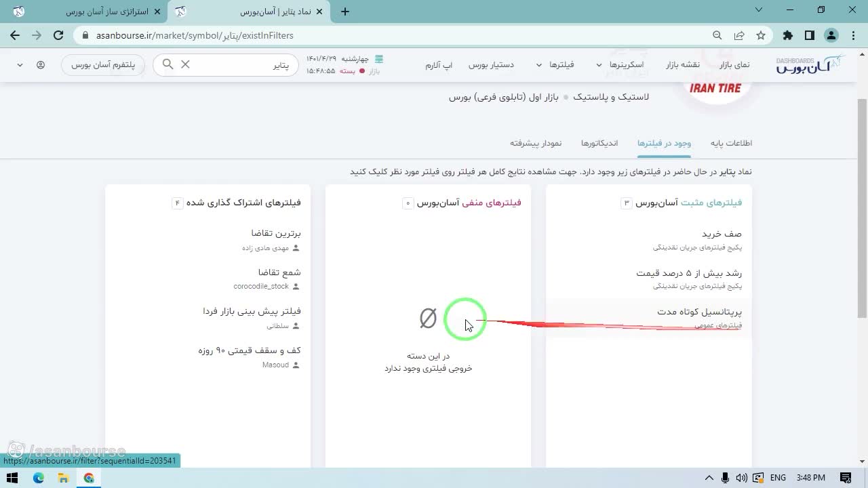Click the Chrome icon in the taskbar
Image resolution: width=868 pixels, height=488 pixels.
[x=89, y=478]
